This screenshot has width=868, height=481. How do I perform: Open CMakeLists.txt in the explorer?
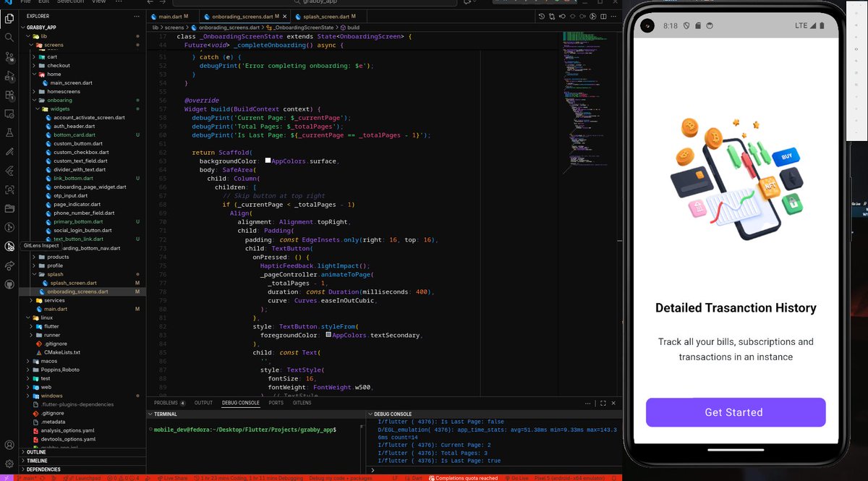(x=61, y=352)
